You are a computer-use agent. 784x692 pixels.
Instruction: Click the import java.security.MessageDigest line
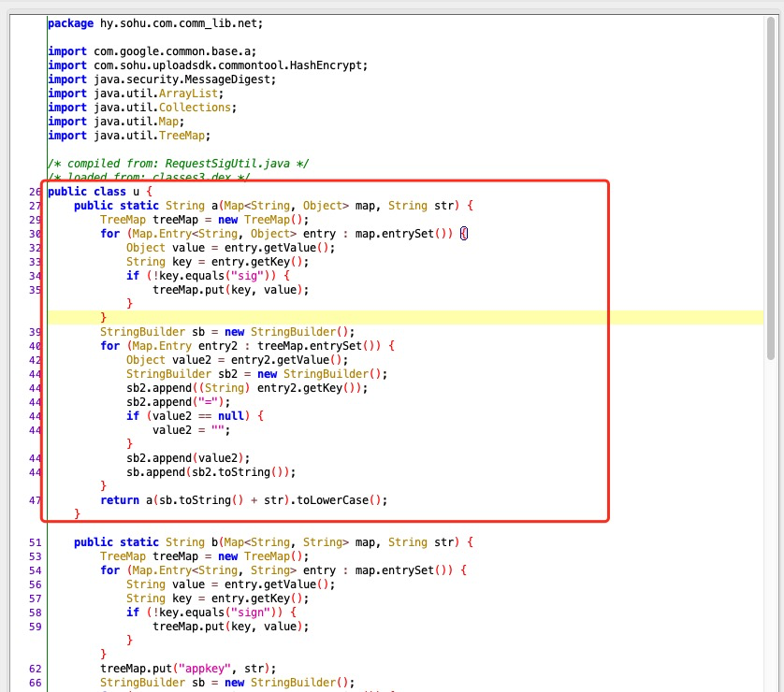[x=162, y=79]
